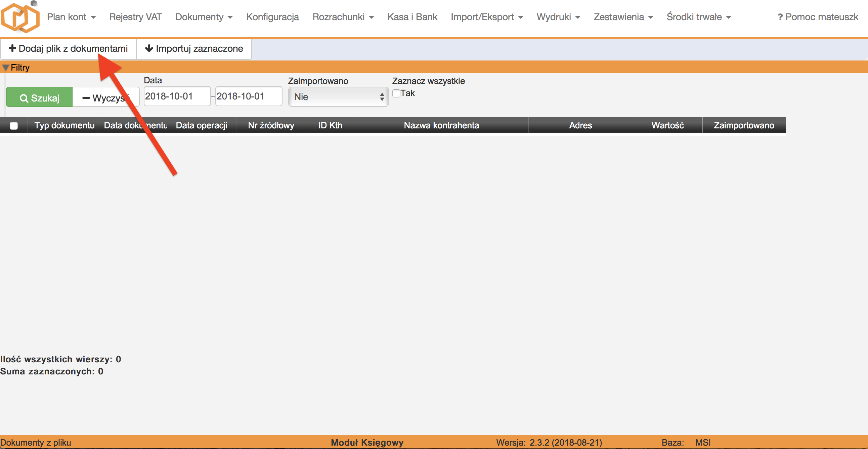
Task: Enable the Tak checkbox under Zaznacz wszystkie
Action: click(x=396, y=93)
